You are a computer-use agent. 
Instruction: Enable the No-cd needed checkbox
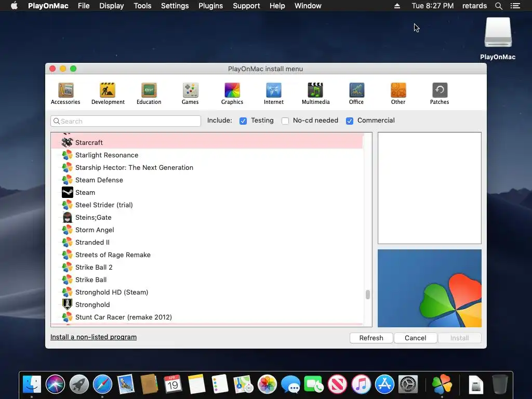tap(285, 121)
